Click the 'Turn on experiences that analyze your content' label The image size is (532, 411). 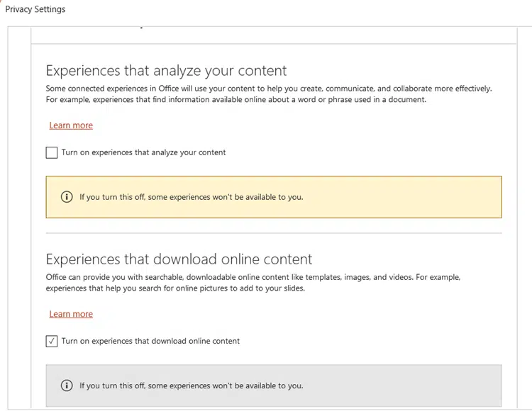tap(143, 152)
